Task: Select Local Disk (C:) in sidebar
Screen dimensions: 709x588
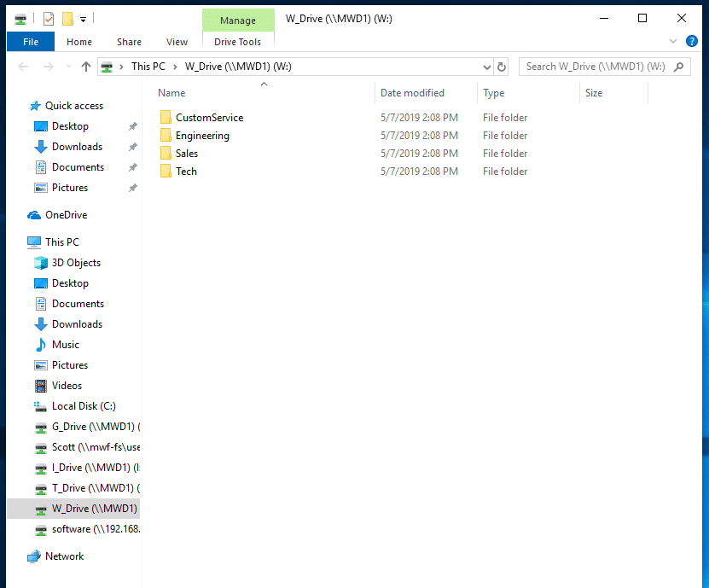Action: 83,406
